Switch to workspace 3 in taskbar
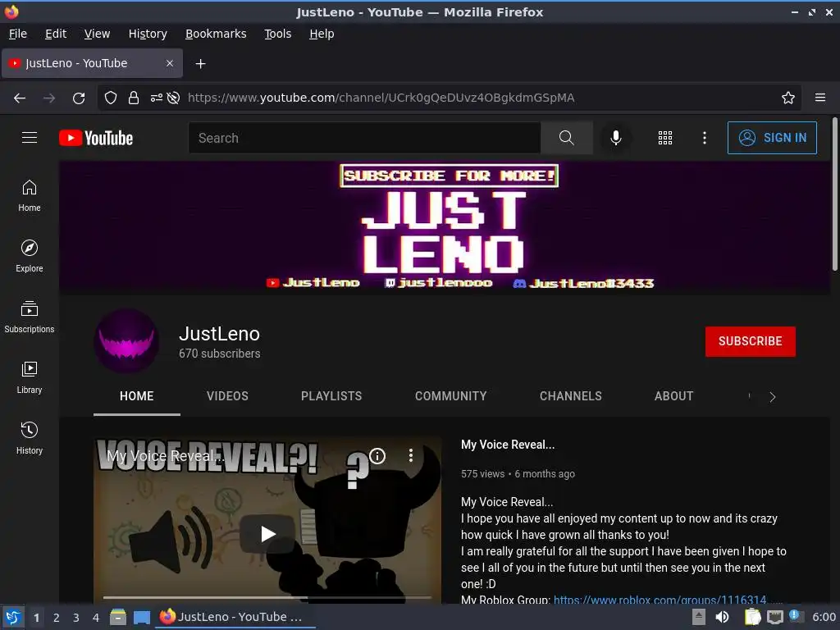The width and height of the screenshot is (840, 630). pos(76,618)
